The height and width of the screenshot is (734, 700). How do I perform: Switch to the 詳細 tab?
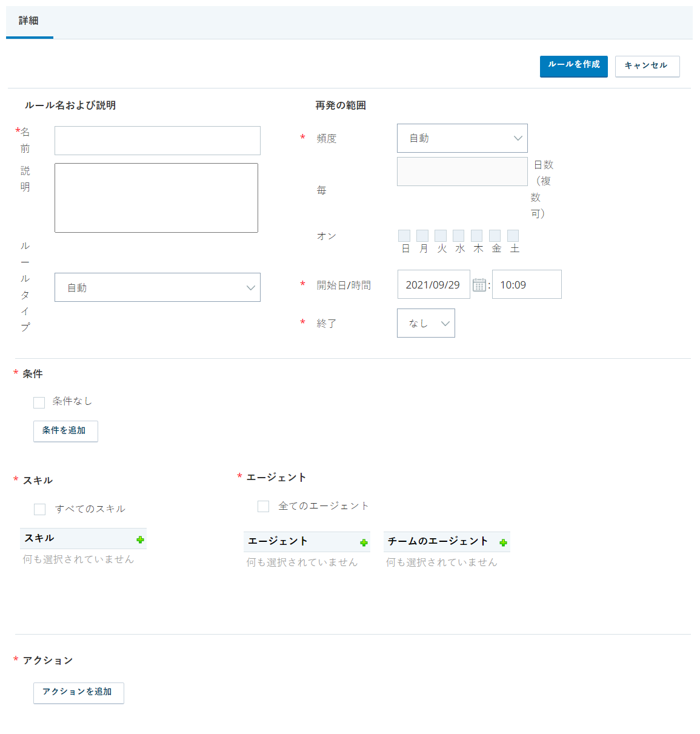(29, 21)
